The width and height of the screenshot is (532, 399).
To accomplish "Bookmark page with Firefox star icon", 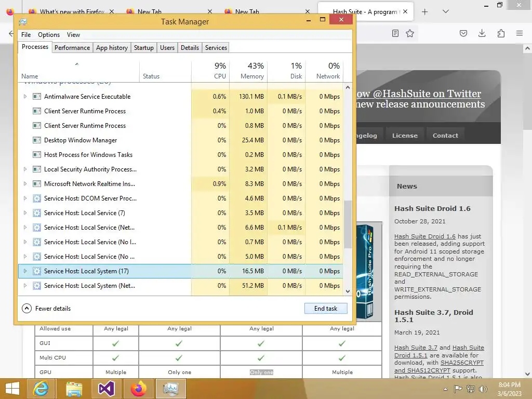I will [410, 33].
